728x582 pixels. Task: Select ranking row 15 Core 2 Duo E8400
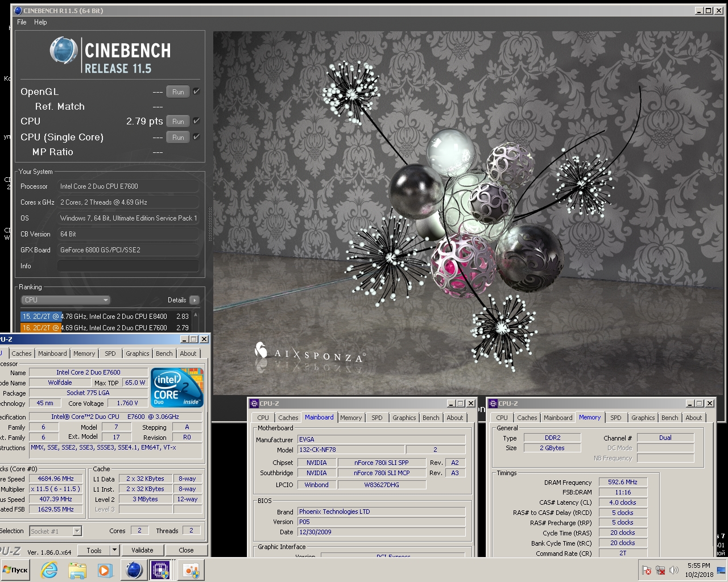[105, 317]
